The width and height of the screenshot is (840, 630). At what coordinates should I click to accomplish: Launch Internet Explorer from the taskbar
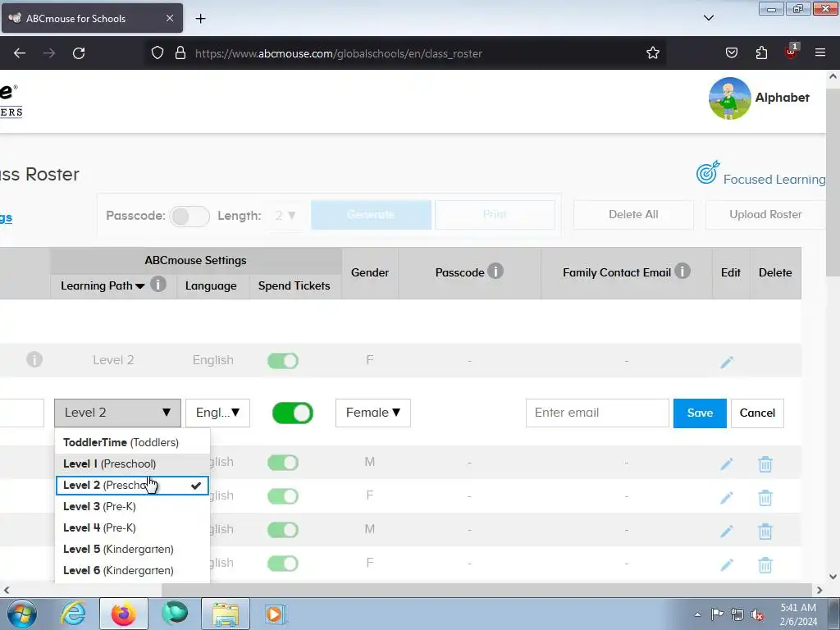pos(73,614)
